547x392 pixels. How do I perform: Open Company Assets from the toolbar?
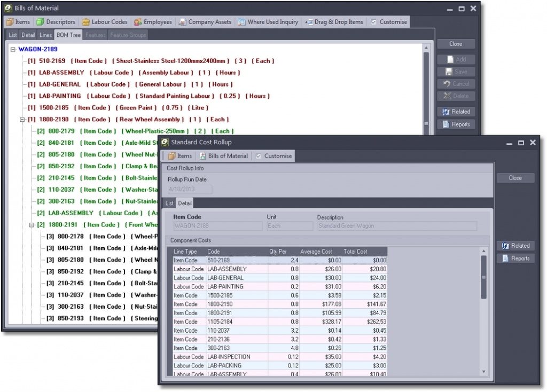[x=205, y=22]
